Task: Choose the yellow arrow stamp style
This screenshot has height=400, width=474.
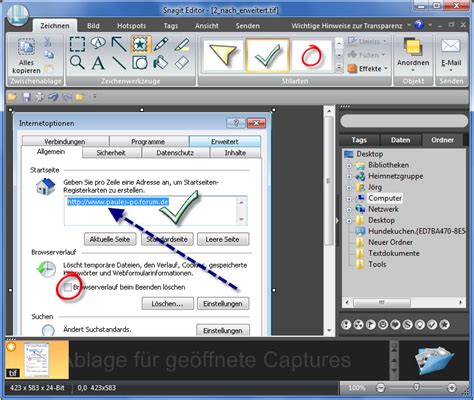Action: tap(223, 55)
